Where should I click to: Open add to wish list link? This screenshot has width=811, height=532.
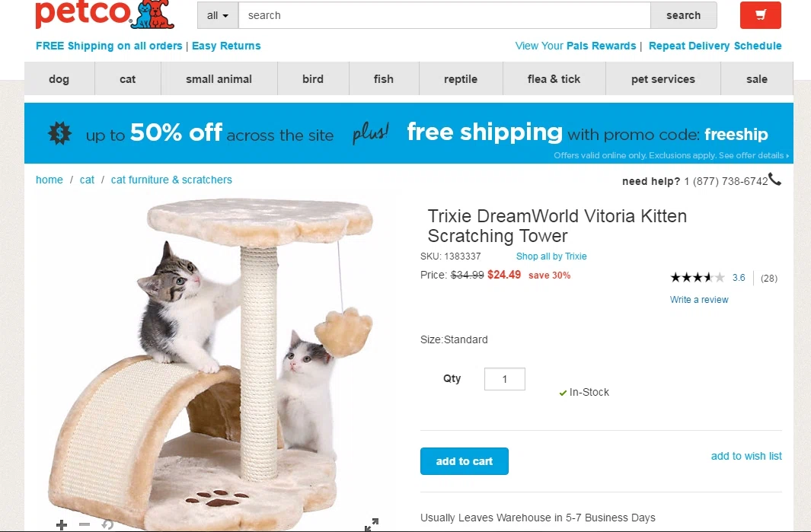[x=746, y=456]
